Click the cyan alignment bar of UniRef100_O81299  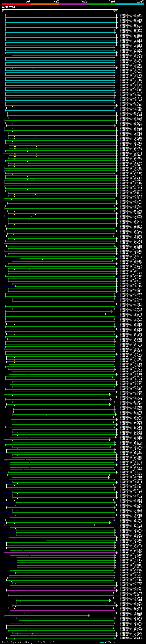61,15
